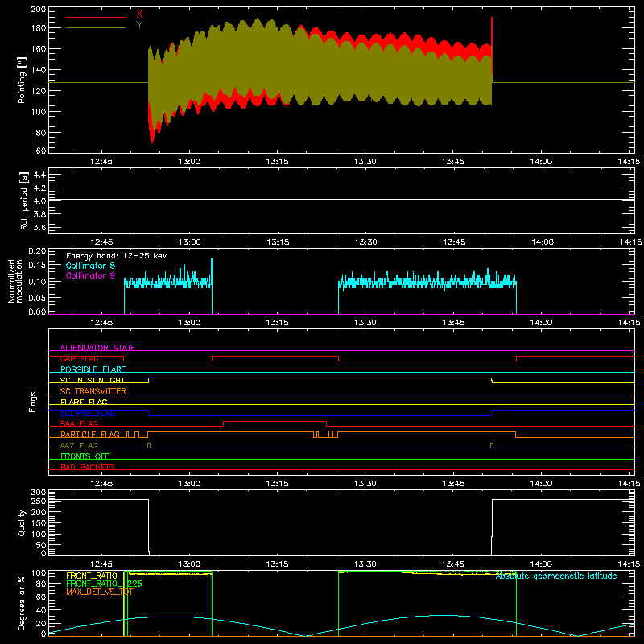This screenshot has height=644, width=644.
Task: Click 'Absolute geomagnetic latitude' label
Action: click(556, 576)
